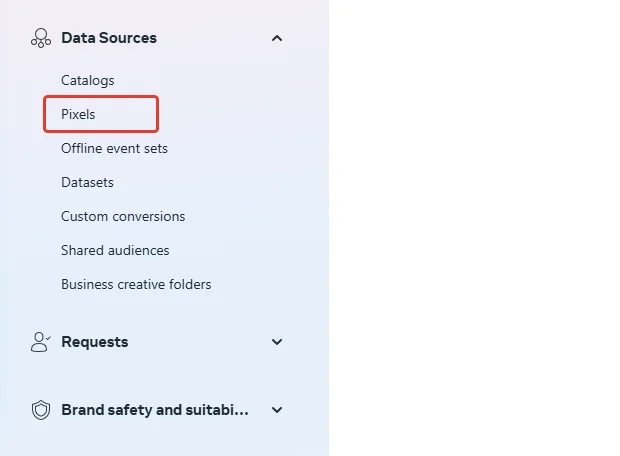
Task: Go to Offline event sets
Action: 114,148
